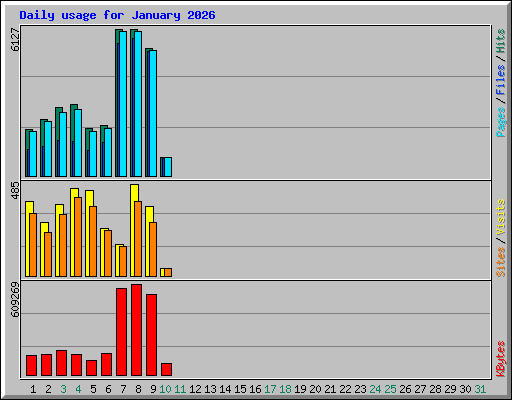Click the day 30 axis label

(465, 389)
